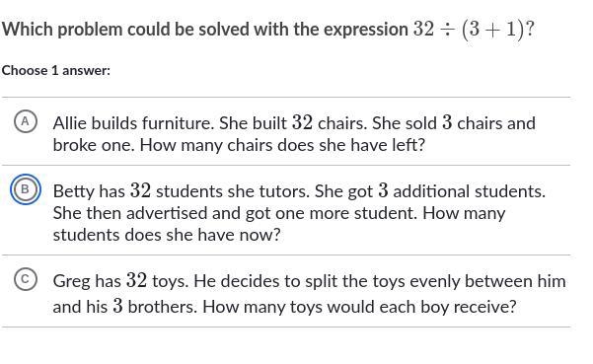Click 'students does she have now?' line
Image resolution: width=593 pixels, height=364 pixels.
click(x=167, y=235)
